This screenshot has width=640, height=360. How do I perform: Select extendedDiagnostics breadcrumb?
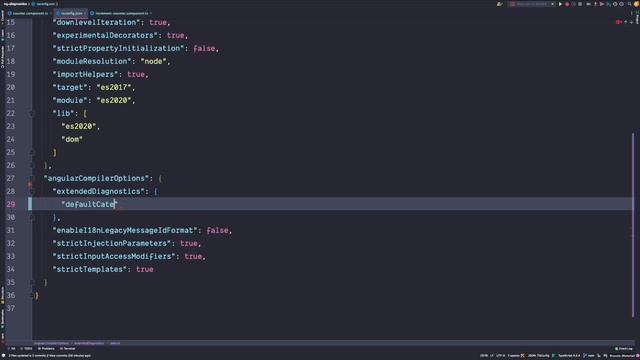(x=89, y=344)
